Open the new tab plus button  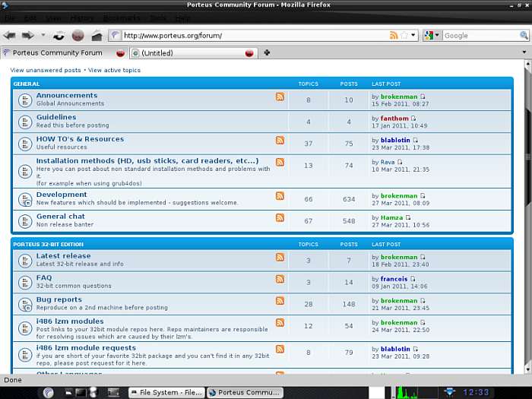(x=267, y=53)
